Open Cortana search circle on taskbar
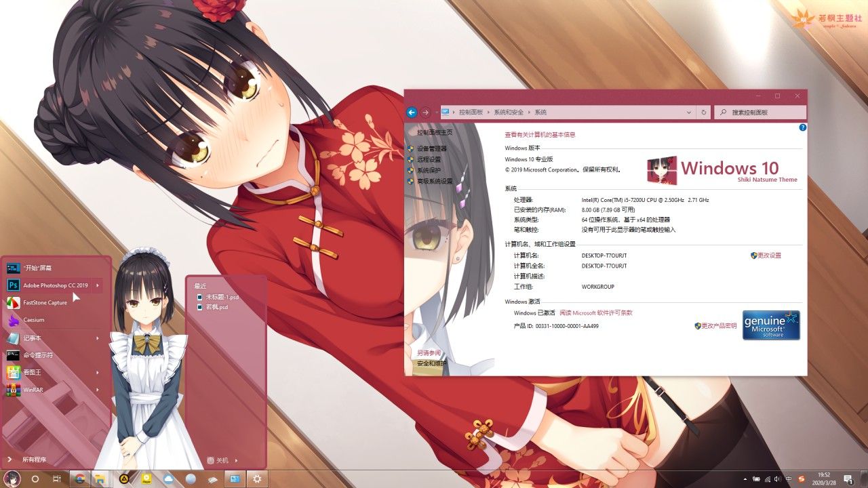This screenshot has height=488, width=868. [x=35, y=479]
